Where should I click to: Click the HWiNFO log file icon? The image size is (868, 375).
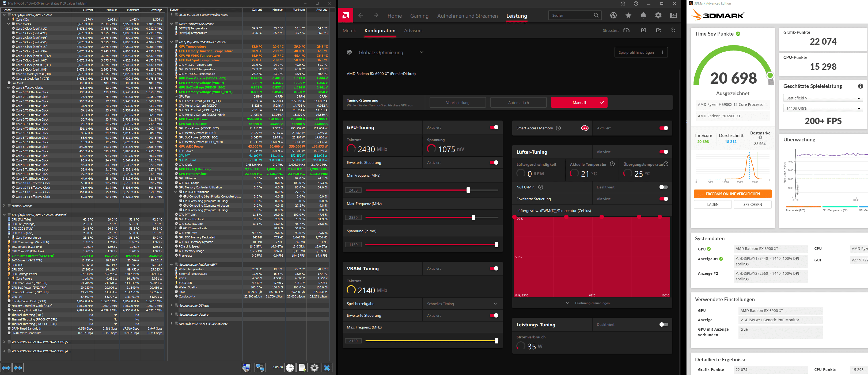[x=302, y=368]
